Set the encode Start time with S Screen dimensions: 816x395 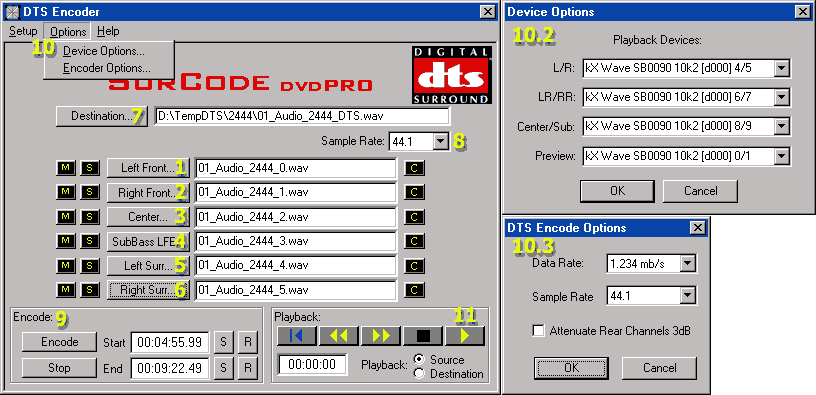pos(223,342)
